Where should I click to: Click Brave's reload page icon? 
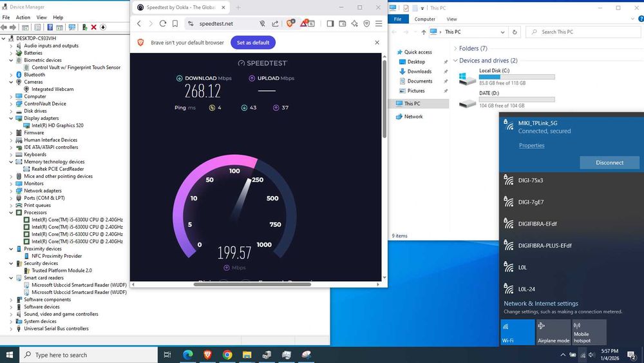[x=163, y=24]
